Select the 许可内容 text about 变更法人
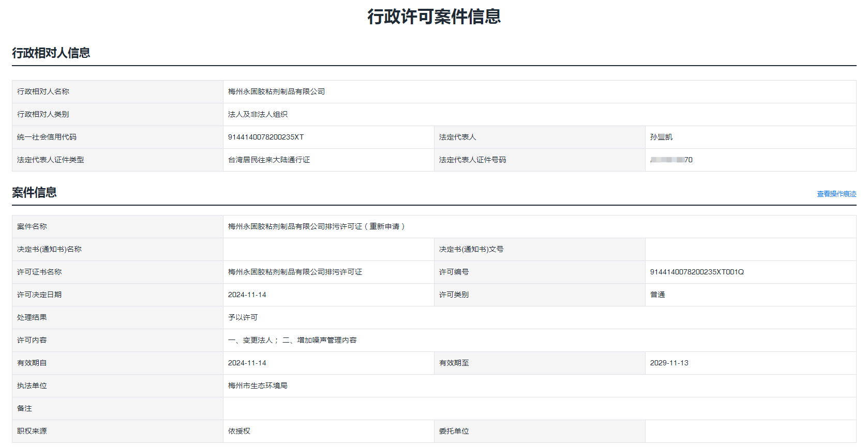 292,341
